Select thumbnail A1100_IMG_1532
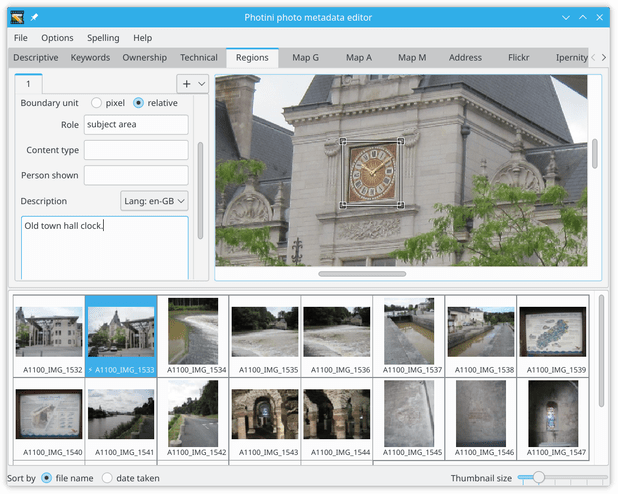Screen dimensions: 618x494 [x=49, y=336]
